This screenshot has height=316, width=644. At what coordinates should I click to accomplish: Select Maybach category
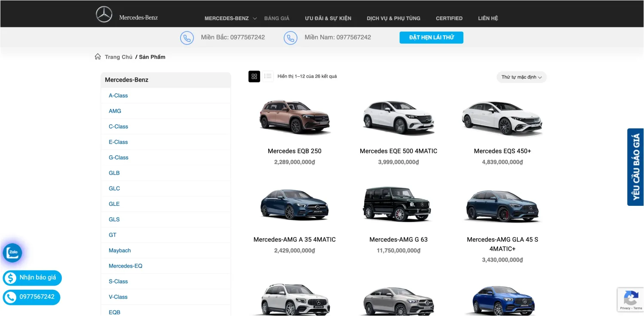coord(120,250)
